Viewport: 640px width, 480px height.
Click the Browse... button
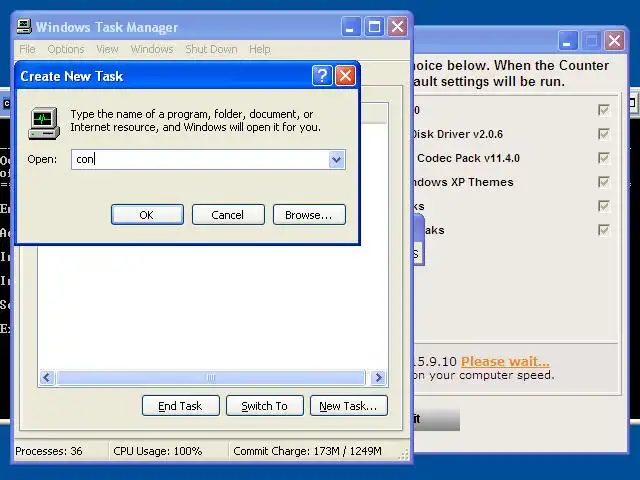click(x=309, y=215)
